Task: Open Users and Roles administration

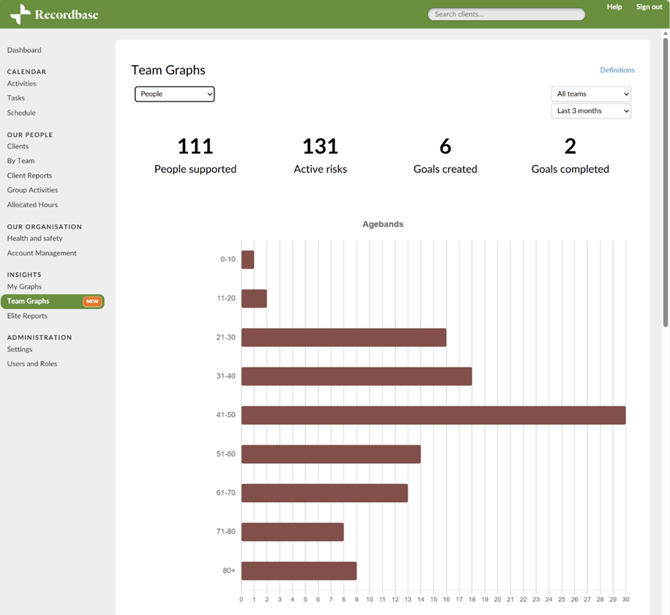Action: (x=32, y=364)
